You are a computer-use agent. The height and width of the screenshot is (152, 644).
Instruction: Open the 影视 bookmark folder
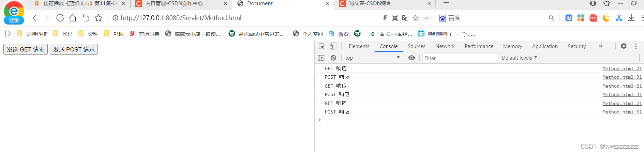coord(114,34)
